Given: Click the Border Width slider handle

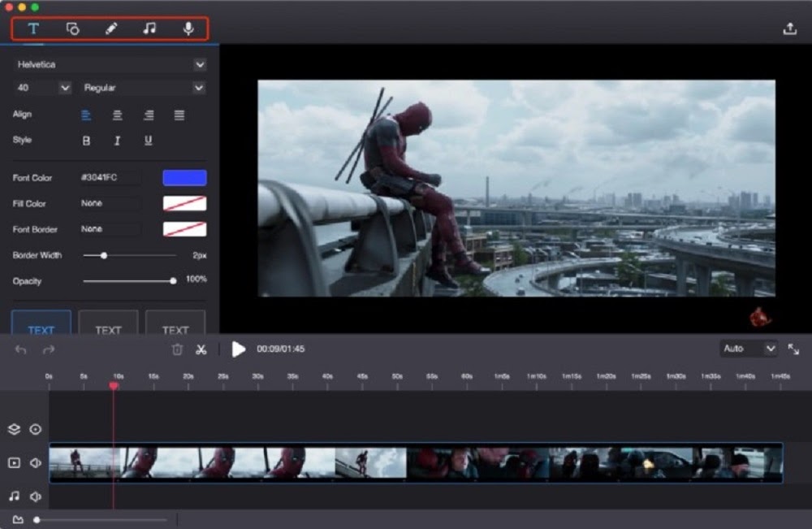Looking at the screenshot, I should coord(104,255).
